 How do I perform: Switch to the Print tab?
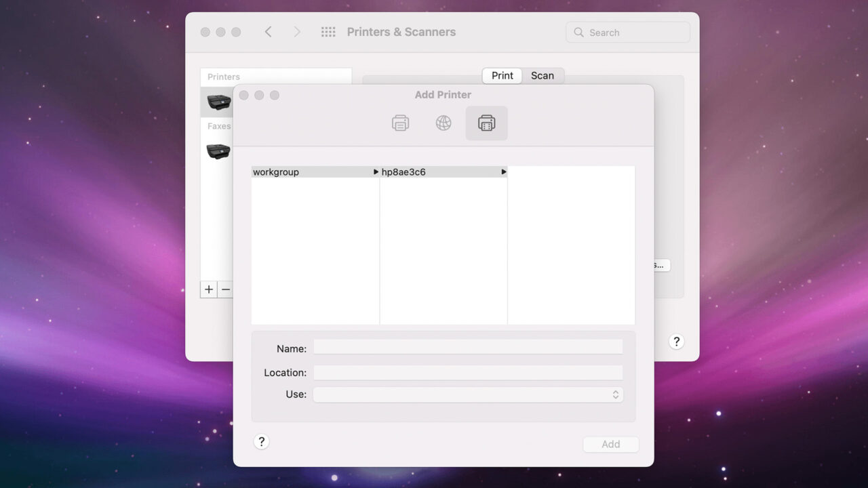pos(501,75)
